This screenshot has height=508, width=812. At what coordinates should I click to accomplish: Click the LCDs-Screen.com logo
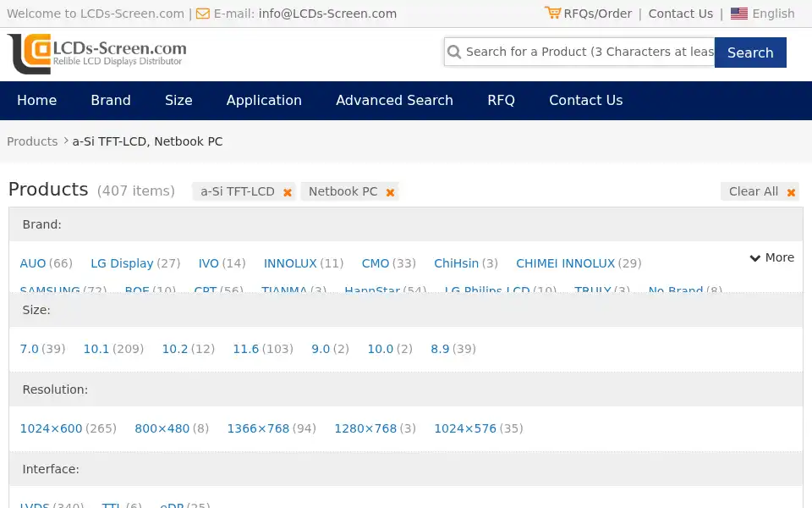point(96,53)
